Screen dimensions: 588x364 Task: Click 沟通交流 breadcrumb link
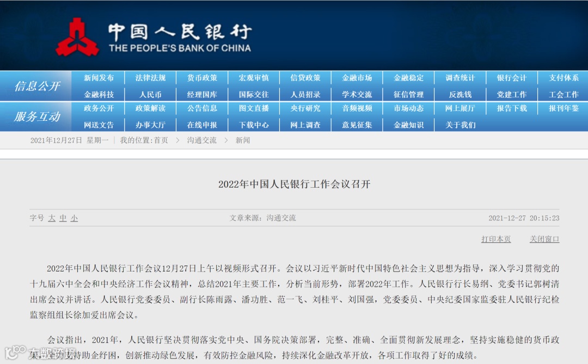point(202,140)
